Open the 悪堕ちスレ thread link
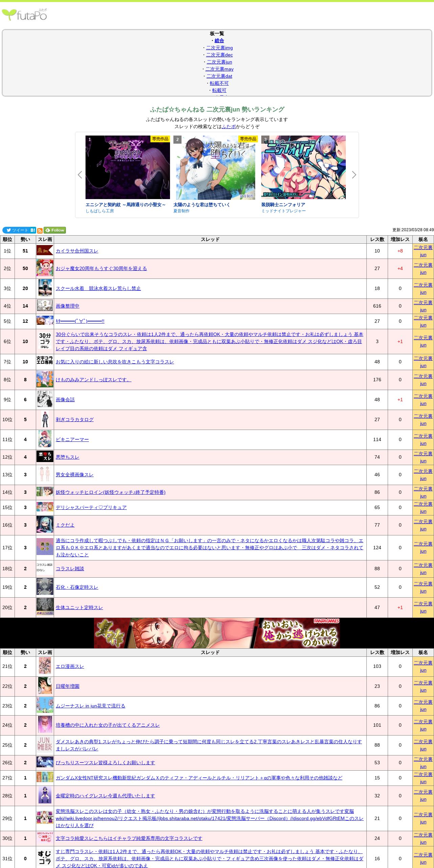This screenshot has height=868, width=434. click(x=68, y=457)
